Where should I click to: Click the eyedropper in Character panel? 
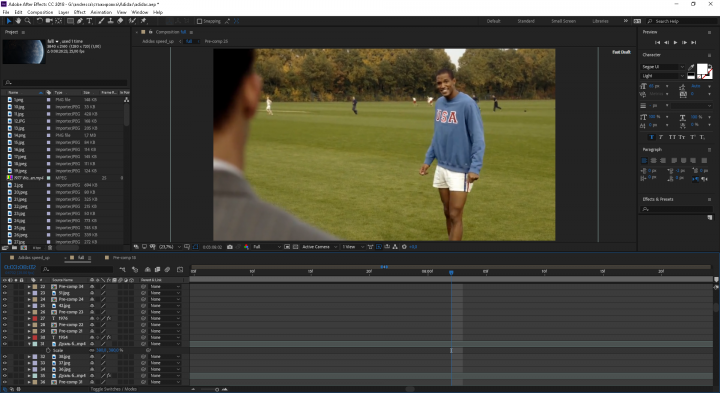point(691,67)
